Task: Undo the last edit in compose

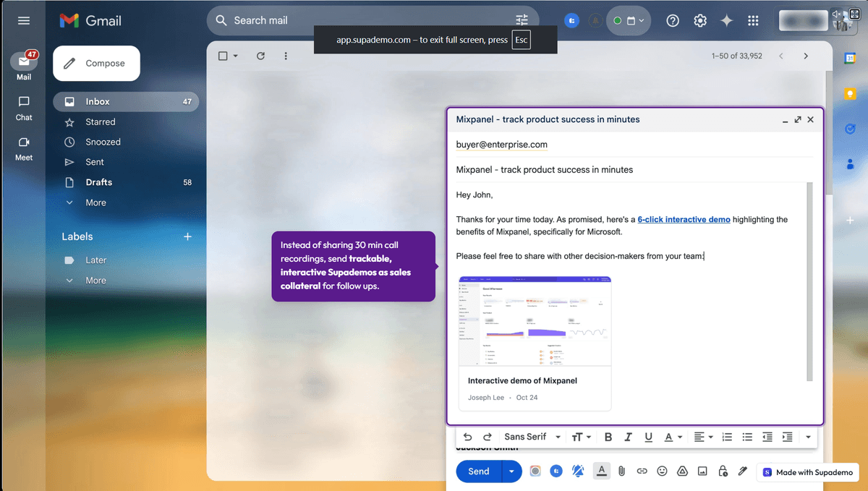Action: (x=467, y=437)
